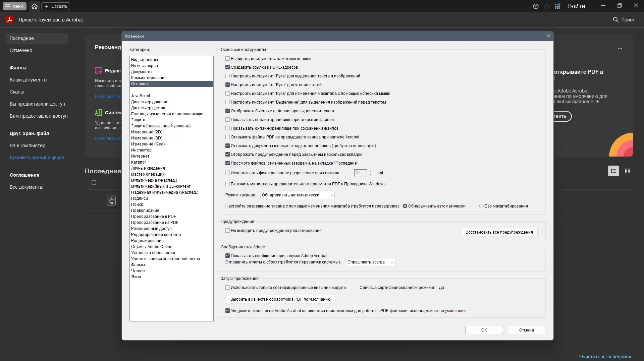
Task: Uncheck "Создавать ссылки из URL-адресов"
Action: pyautogui.click(x=227, y=67)
